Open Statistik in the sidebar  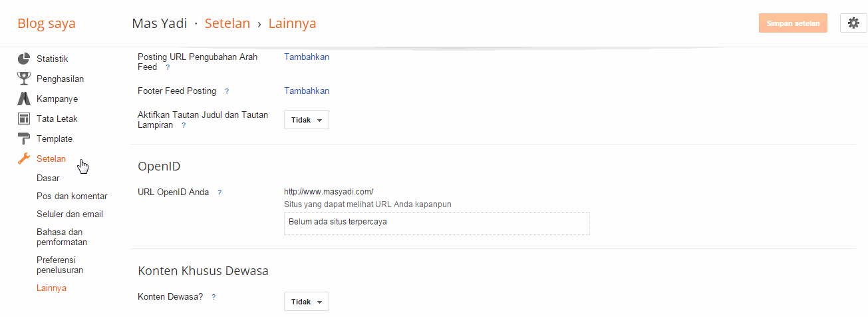pyautogui.click(x=53, y=59)
